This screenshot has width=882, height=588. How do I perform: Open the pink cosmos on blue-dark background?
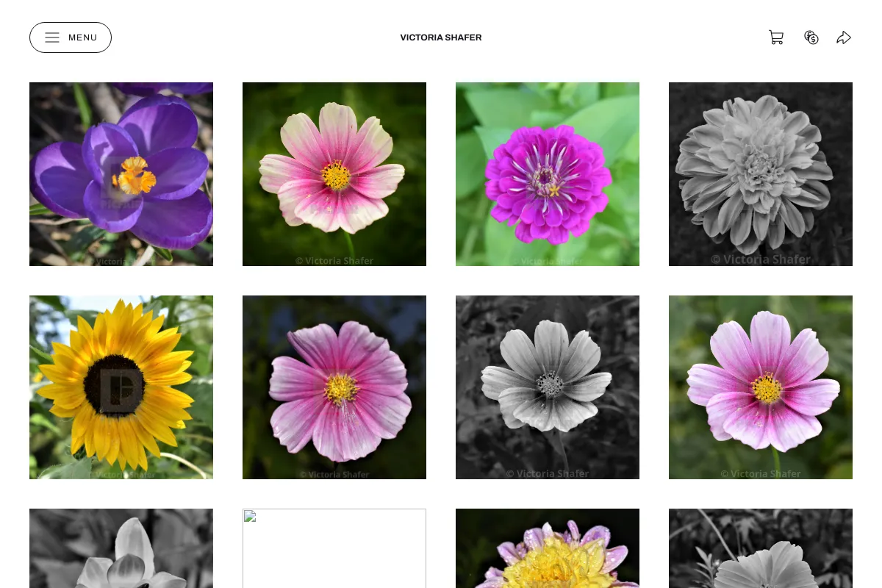point(334,387)
